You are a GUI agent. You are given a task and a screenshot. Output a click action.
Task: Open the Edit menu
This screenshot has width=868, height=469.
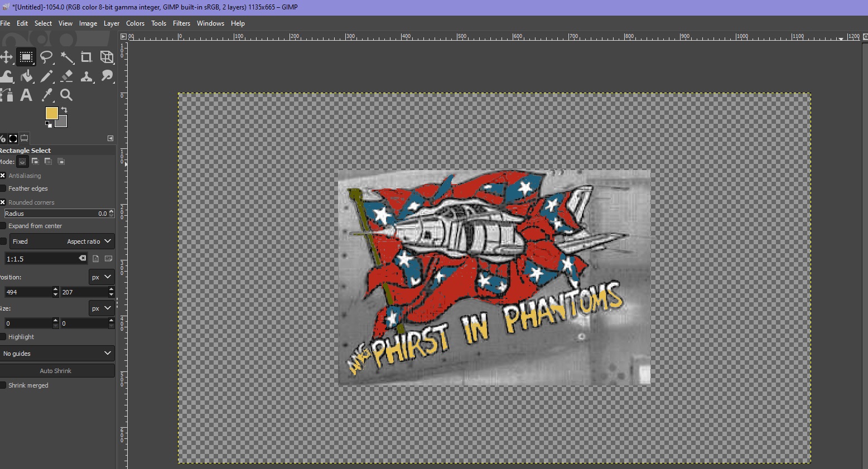click(x=22, y=23)
